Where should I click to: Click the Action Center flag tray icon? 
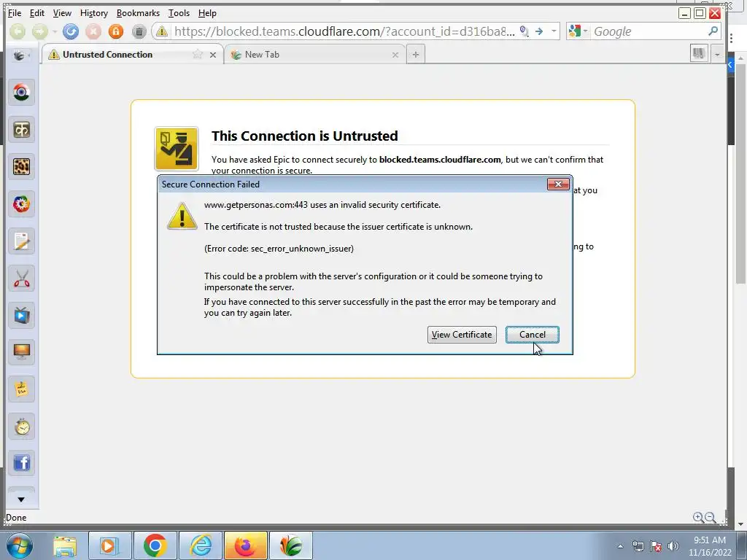pos(656,546)
